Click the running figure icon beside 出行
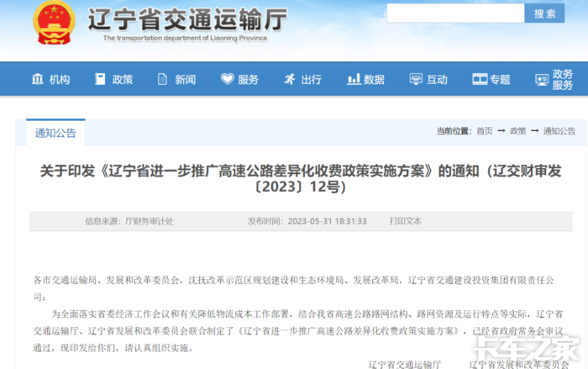This screenshot has width=588, height=369. point(290,79)
